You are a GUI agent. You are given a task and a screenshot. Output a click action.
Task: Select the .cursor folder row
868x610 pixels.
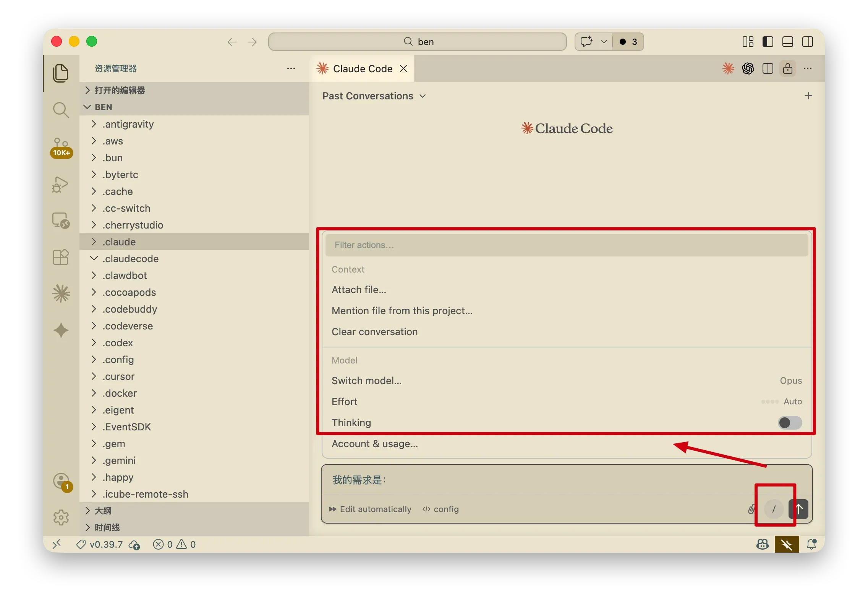pyautogui.click(x=194, y=376)
